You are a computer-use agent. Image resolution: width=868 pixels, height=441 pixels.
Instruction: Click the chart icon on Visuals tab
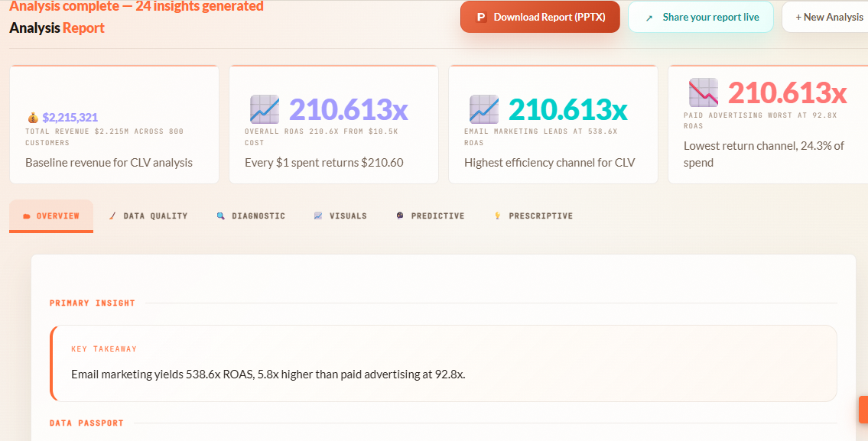[317, 216]
